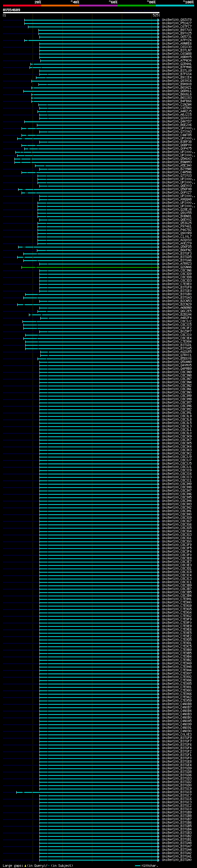Click the Large gaps legend text

click(x=38, y=866)
